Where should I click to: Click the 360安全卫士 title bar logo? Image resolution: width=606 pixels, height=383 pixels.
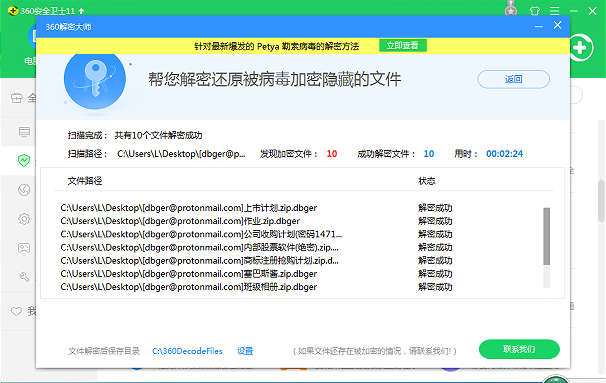13,10
